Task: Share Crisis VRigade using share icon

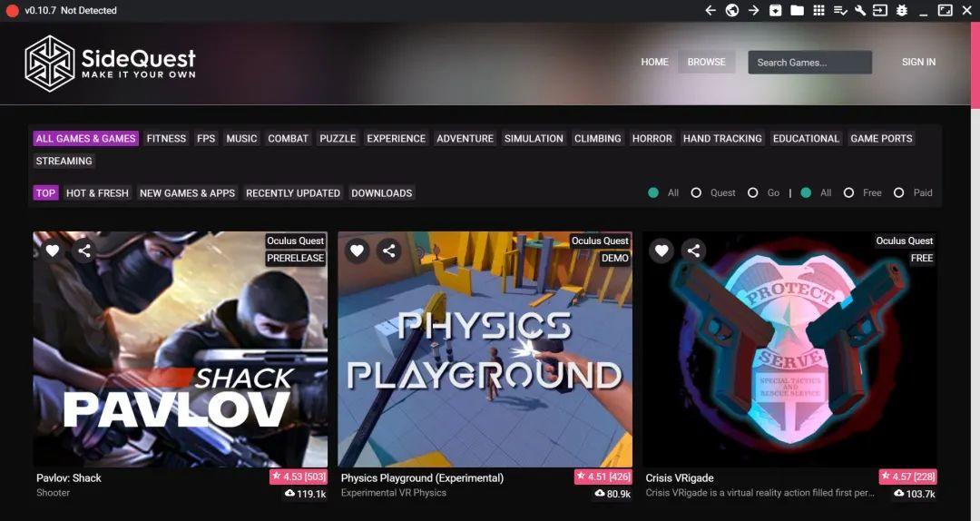Action: (694, 251)
